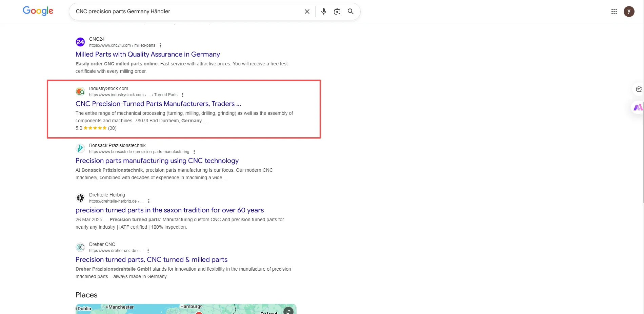Click the Places map preview
This screenshot has height=314, width=644.
click(186, 309)
